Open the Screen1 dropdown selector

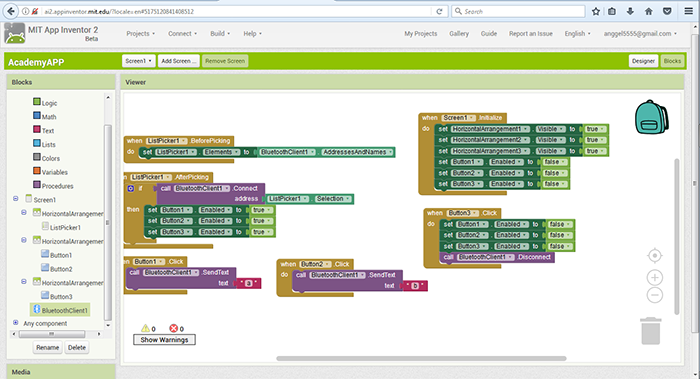[138, 61]
